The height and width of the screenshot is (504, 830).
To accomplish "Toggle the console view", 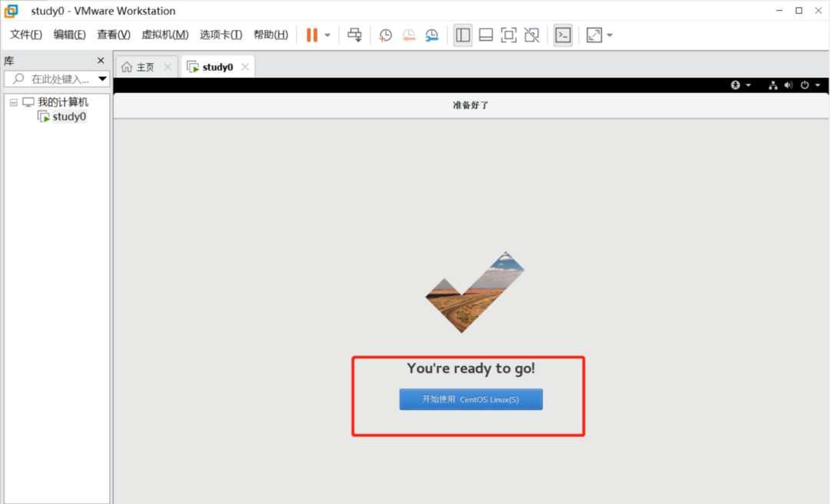I will [563, 35].
